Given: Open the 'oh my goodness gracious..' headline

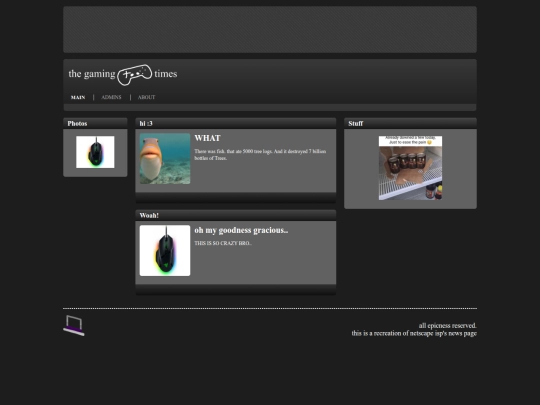Looking at the screenshot, I should click(241, 230).
